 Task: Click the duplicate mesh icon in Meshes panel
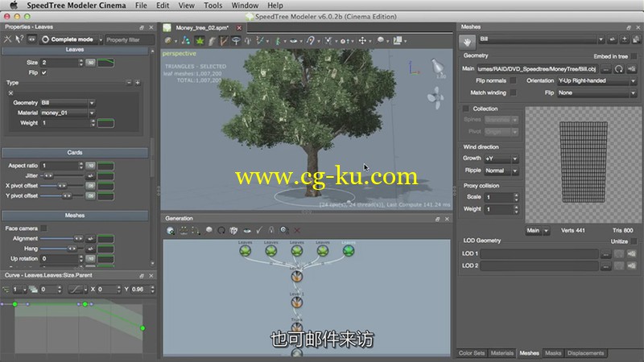coord(636,39)
